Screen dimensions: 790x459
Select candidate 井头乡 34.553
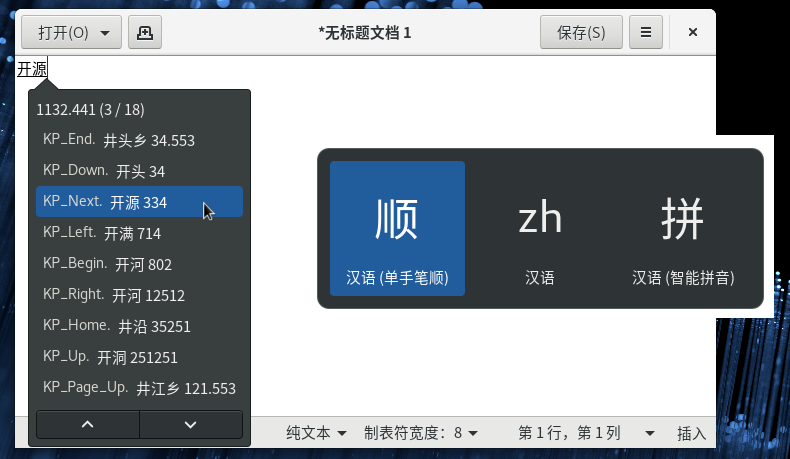pyautogui.click(x=140, y=140)
